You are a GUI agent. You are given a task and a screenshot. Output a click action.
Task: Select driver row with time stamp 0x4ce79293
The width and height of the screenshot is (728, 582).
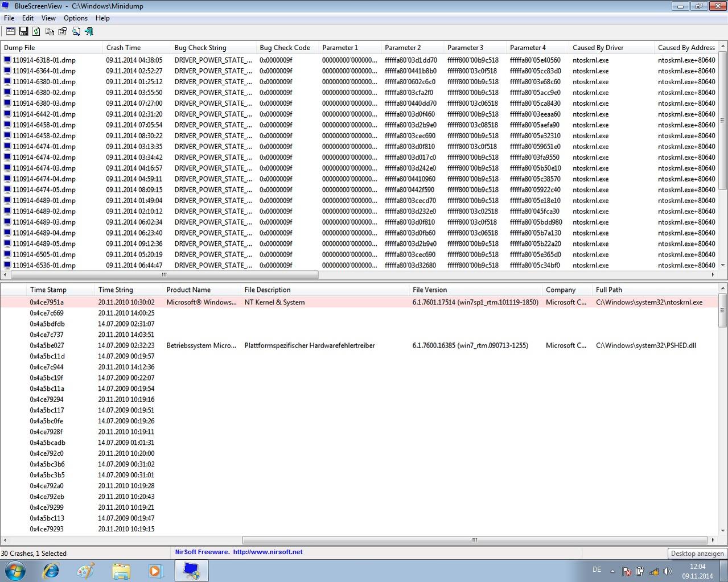click(359, 529)
